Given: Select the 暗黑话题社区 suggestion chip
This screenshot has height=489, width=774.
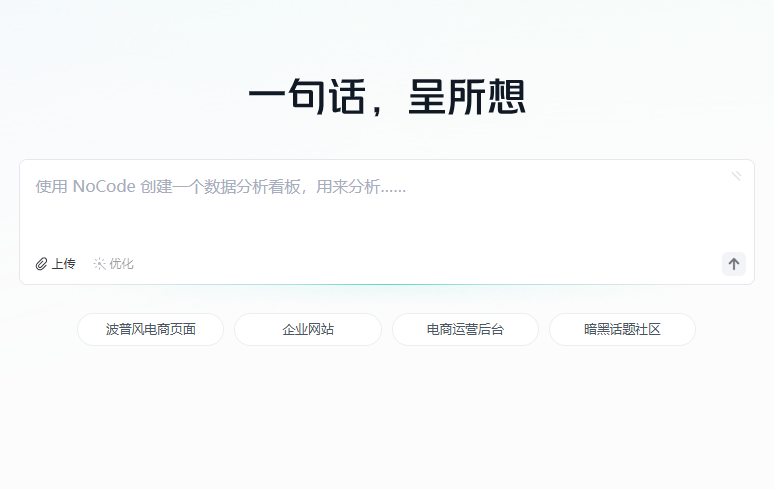Looking at the screenshot, I should 622,329.
